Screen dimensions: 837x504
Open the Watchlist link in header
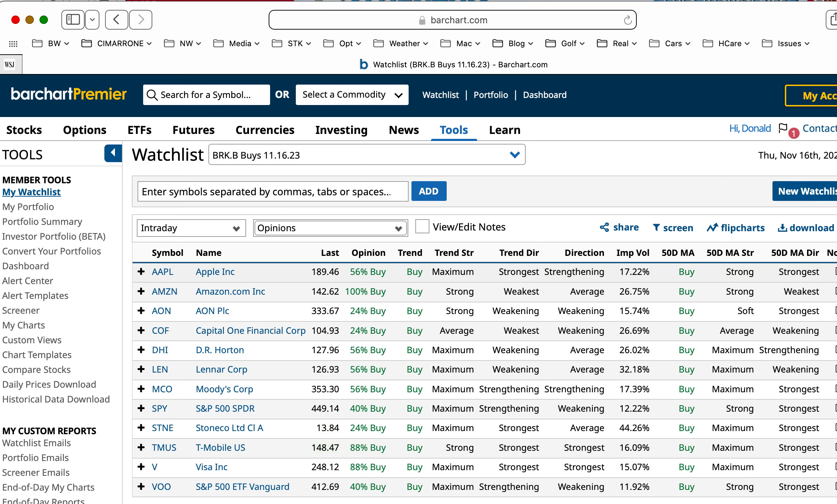(440, 95)
